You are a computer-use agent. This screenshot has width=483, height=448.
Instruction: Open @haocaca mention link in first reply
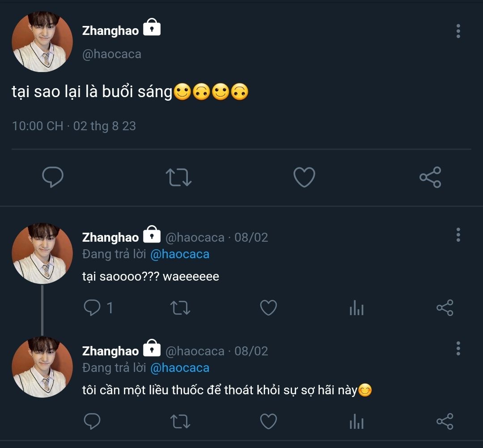click(x=180, y=254)
